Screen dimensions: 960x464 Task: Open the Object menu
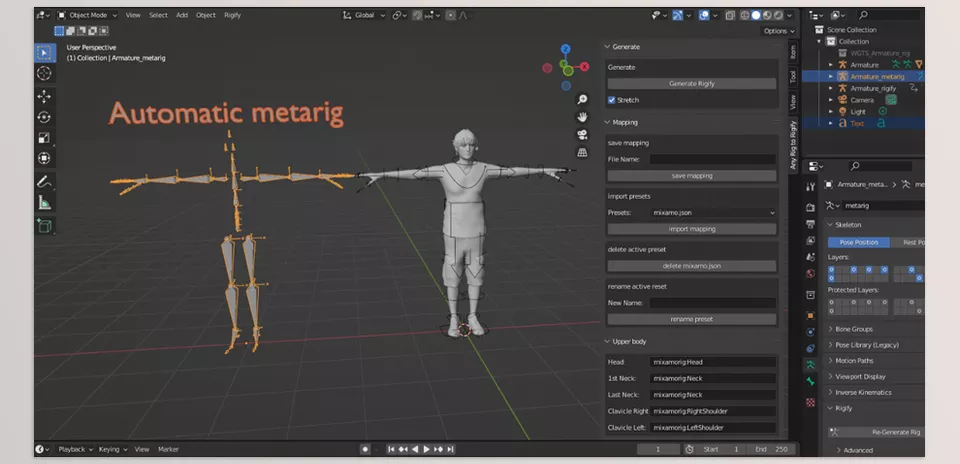pyautogui.click(x=206, y=15)
